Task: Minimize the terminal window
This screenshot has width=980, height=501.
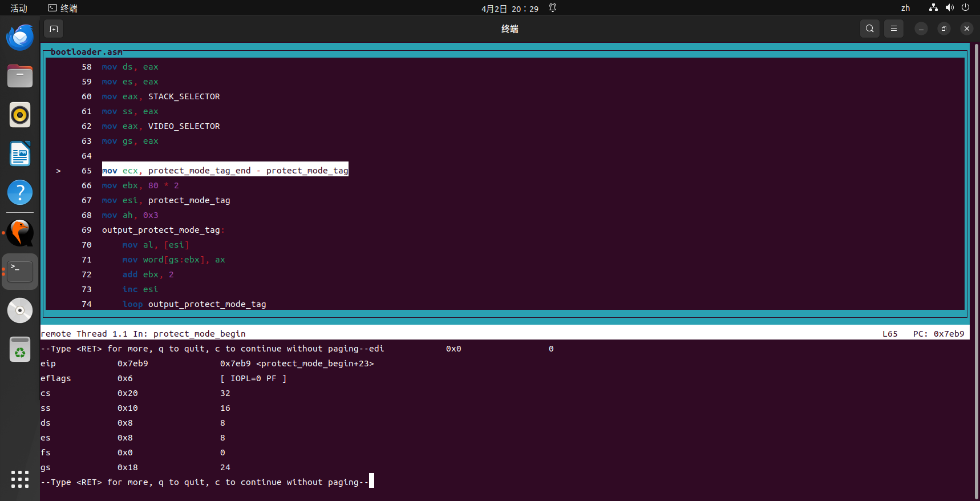Action: tap(921, 29)
